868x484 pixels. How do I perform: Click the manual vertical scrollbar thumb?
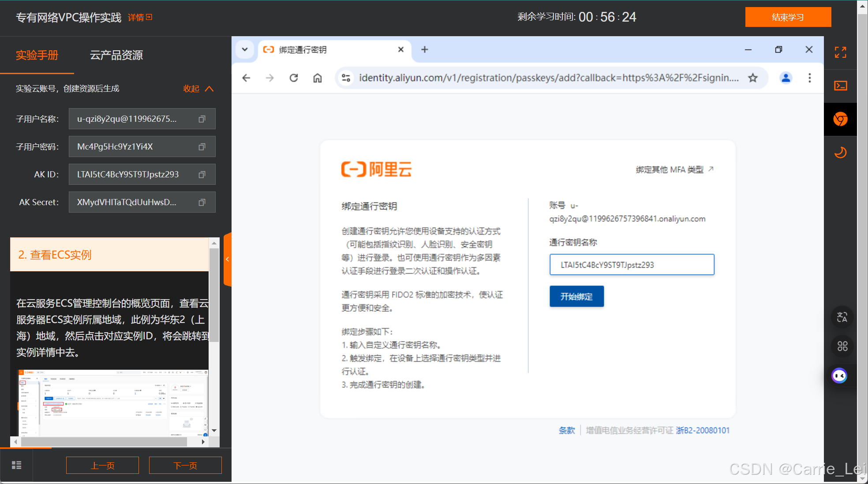(214, 296)
